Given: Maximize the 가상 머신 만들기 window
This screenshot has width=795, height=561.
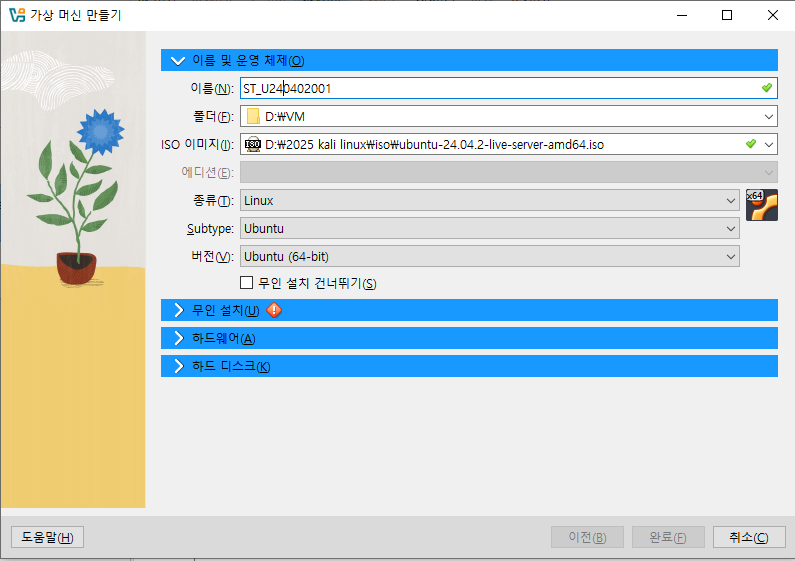Looking at the screenshot, I should pyautogui.click(x=727, y=15).
